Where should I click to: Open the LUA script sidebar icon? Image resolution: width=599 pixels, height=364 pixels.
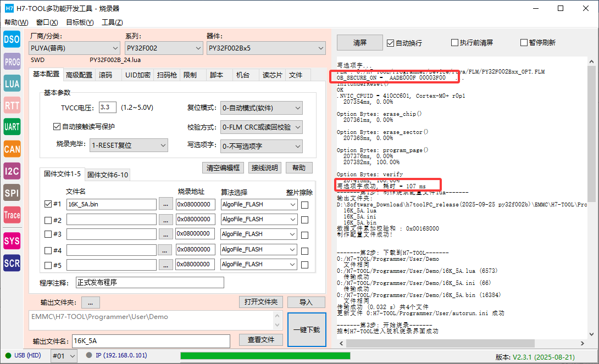pos(12,83)
